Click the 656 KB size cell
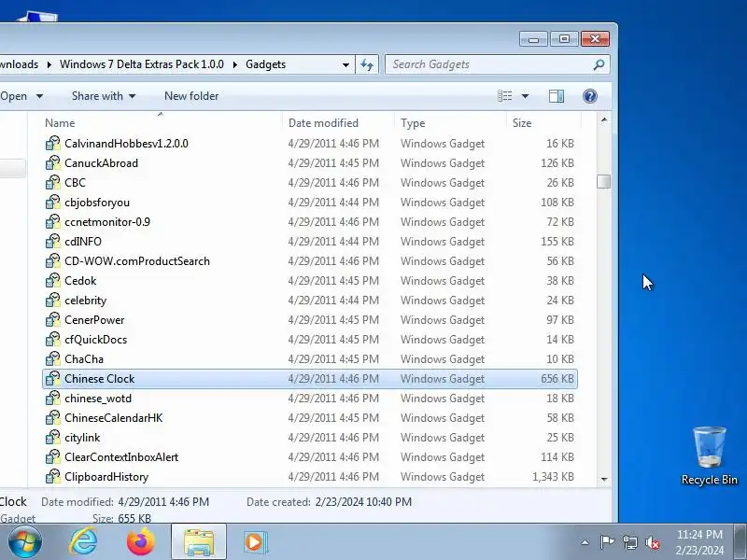Viewport: 747px width, 560px height. click(x=557, y=379)
